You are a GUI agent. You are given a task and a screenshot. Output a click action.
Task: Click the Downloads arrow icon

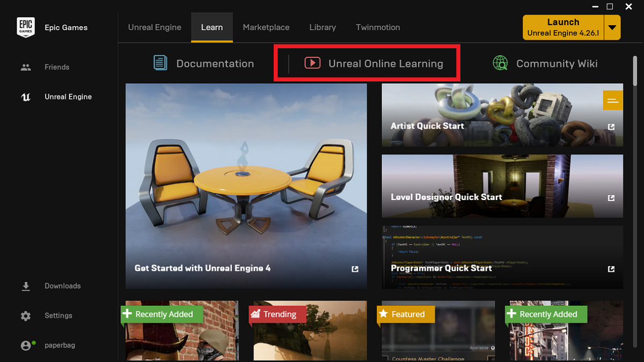click(x=26, y=286)
